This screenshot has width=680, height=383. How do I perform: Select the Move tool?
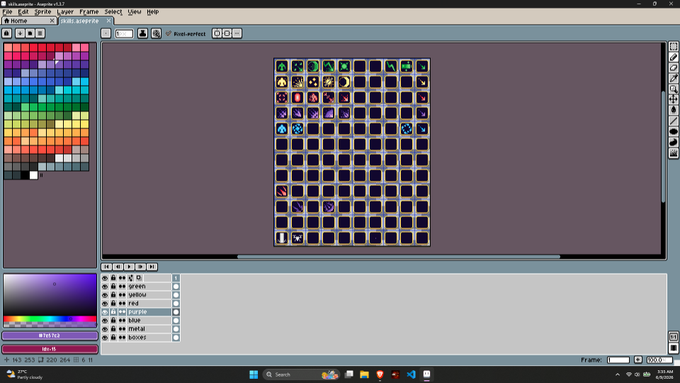tap(673, 100)
